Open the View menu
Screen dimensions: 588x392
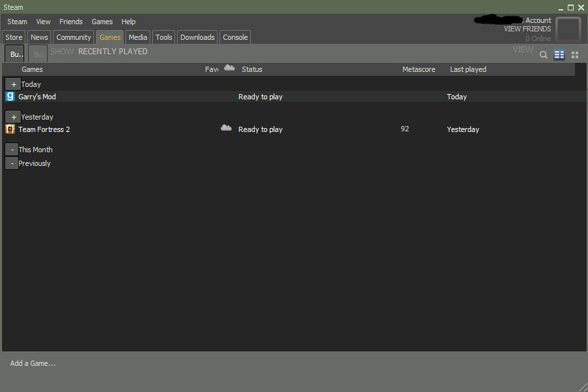coord(43,22)
